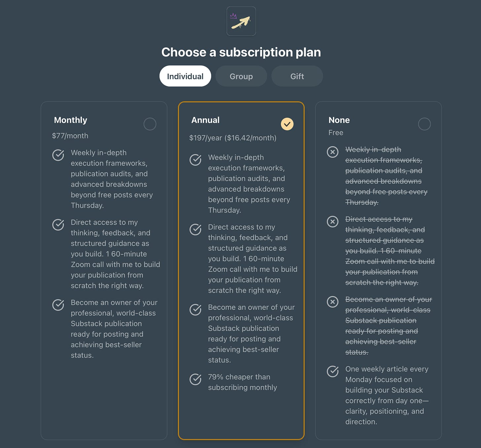Viewport: 481px width, 448px height.
Task: Click the publication arrow logo at top
Action: 241,21
